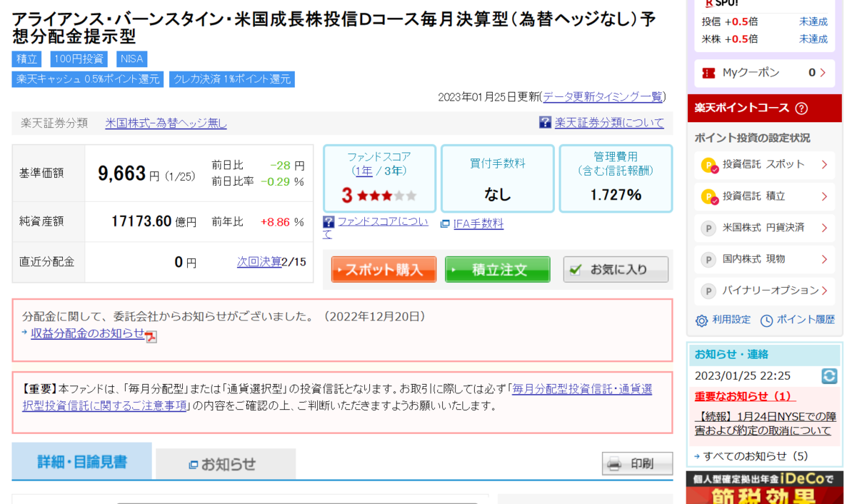857x504 pixels.
Task: Click P icon beside バイナリーオプション
Action: (708, 291)
